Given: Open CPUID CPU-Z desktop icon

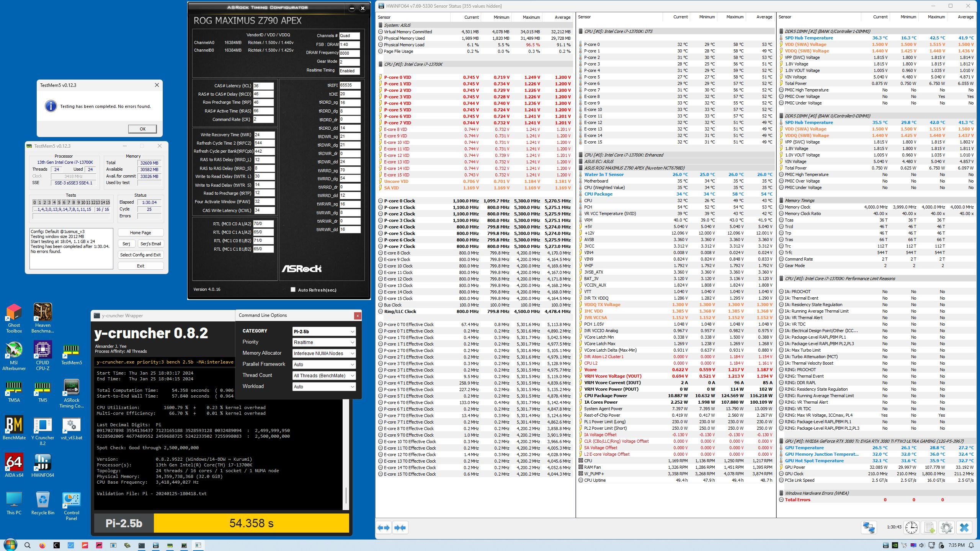Looking at the screenshot, I should coord(42,356).
